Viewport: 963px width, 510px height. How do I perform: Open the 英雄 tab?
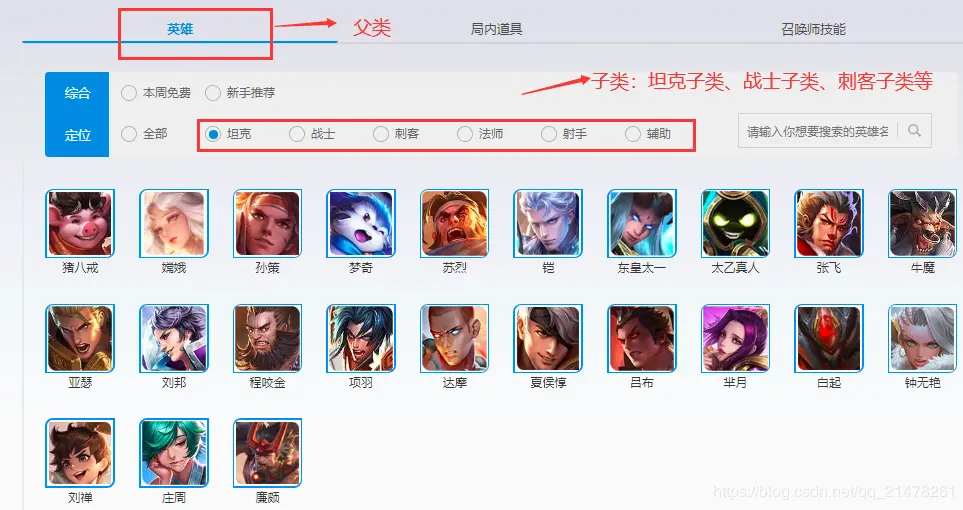pyautogui.click(x=180, y=29)
